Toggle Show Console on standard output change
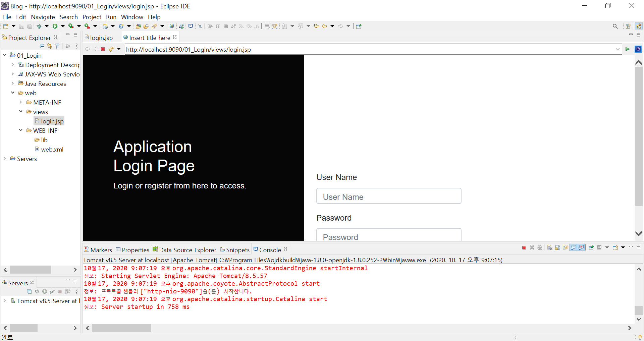Screen dimensions: 644x341 click(573, 248)
